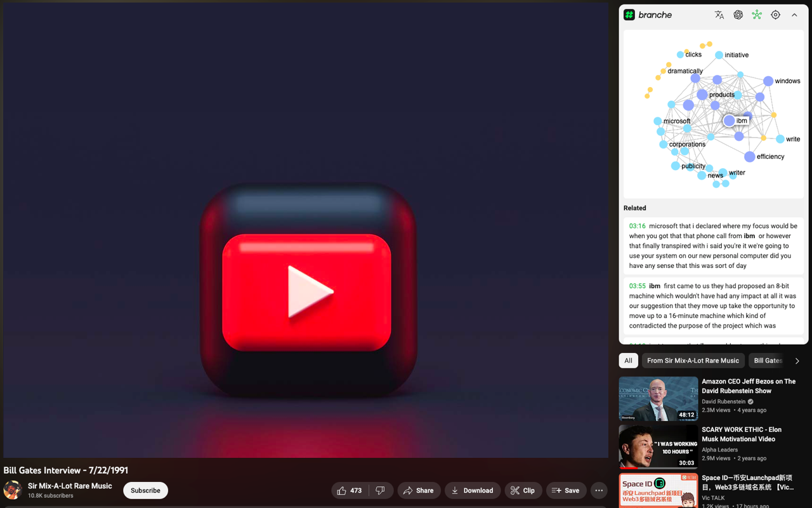
Task: Subscribe to Sir Mix-A-Lot Rare Music
Action: pyautogui.click(x=145, y=490)
